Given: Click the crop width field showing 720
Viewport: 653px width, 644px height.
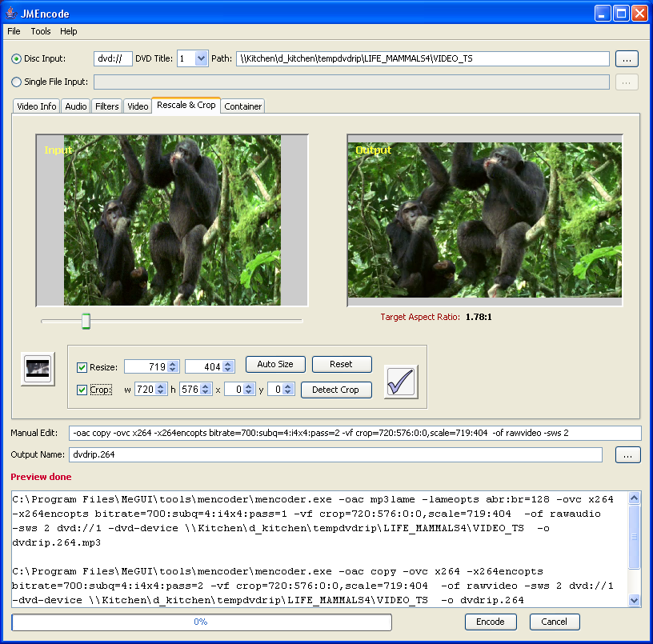Looking at the screenshot, I should 146,390.
